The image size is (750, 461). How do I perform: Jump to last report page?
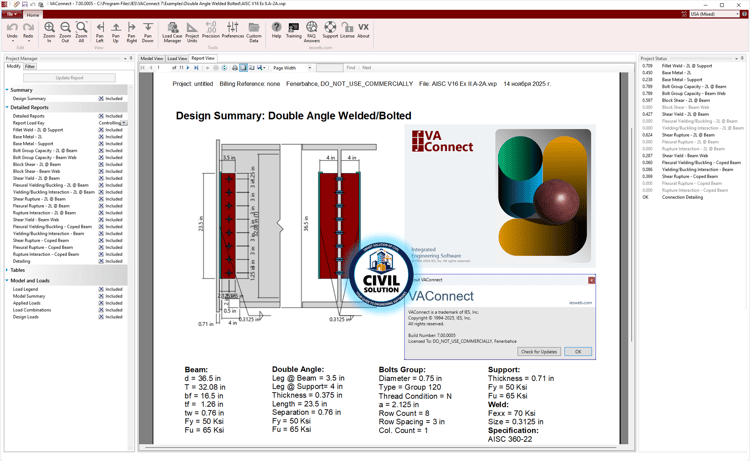196,68
